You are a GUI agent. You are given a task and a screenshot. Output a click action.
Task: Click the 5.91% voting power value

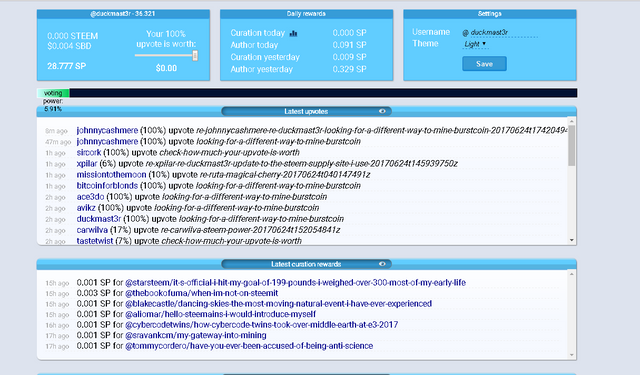[53, 109]
